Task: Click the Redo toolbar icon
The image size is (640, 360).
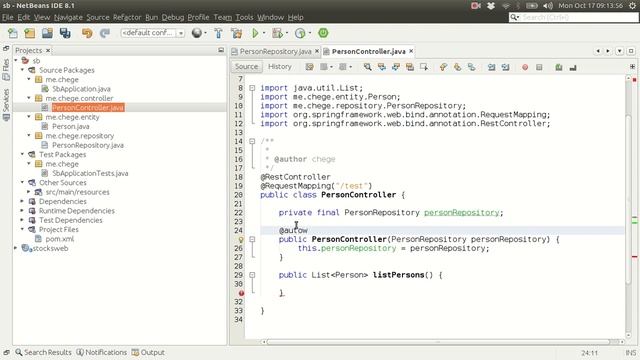Action: (x=104, y=33)
